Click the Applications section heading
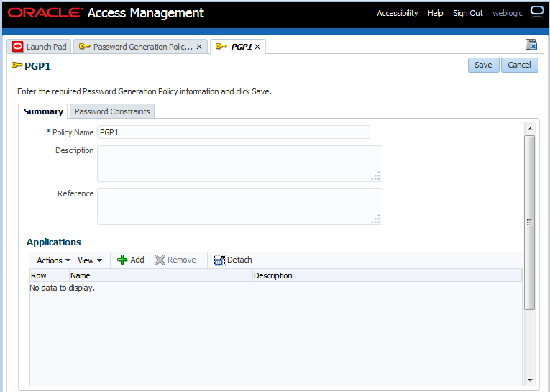550x392 pixels. pos(54,242)
